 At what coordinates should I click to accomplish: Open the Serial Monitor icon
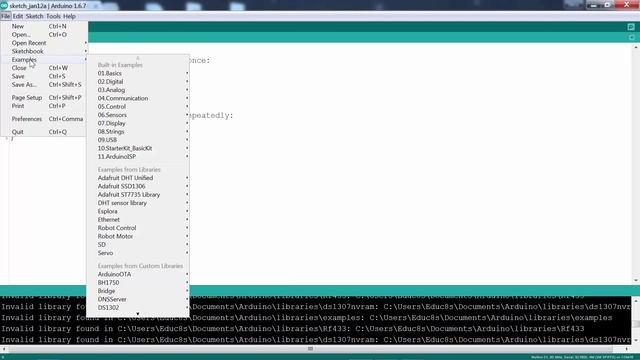click(631, 27)
